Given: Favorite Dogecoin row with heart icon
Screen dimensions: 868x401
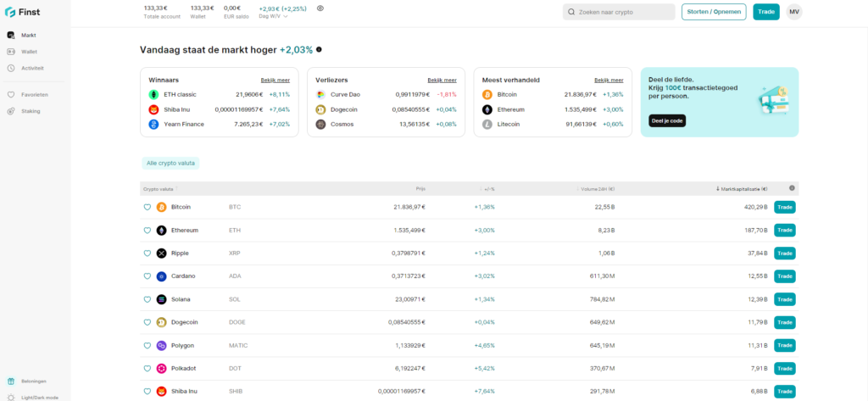Looking at the screenshot, I should click(x=147, y=322).
